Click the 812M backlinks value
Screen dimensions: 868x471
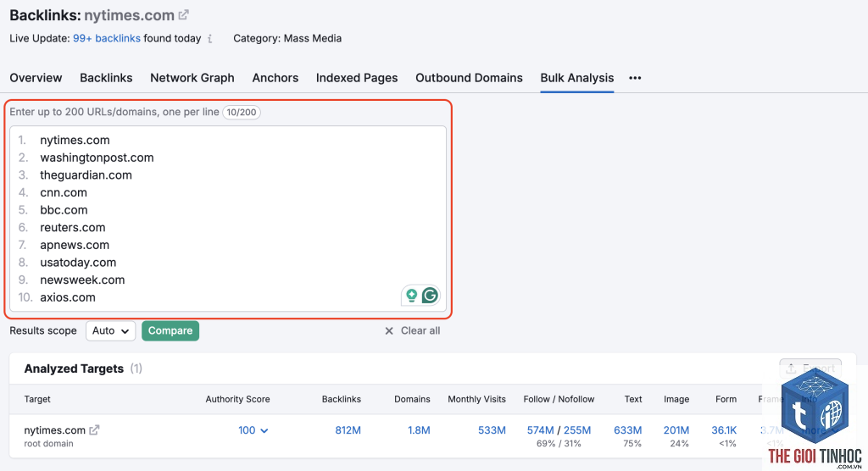tap(348, 430)
